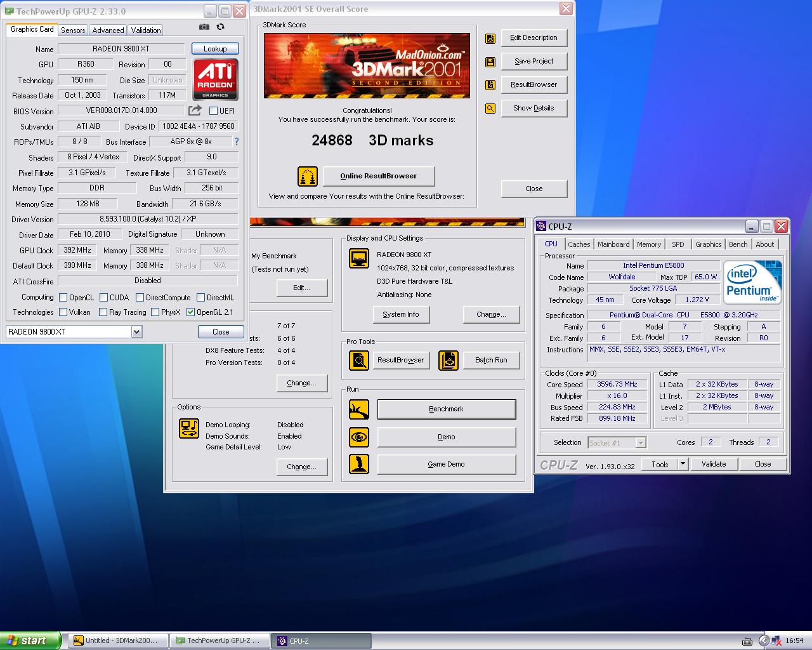Click the System Info button
The image size is (812, 650).
tap(401, 314)
